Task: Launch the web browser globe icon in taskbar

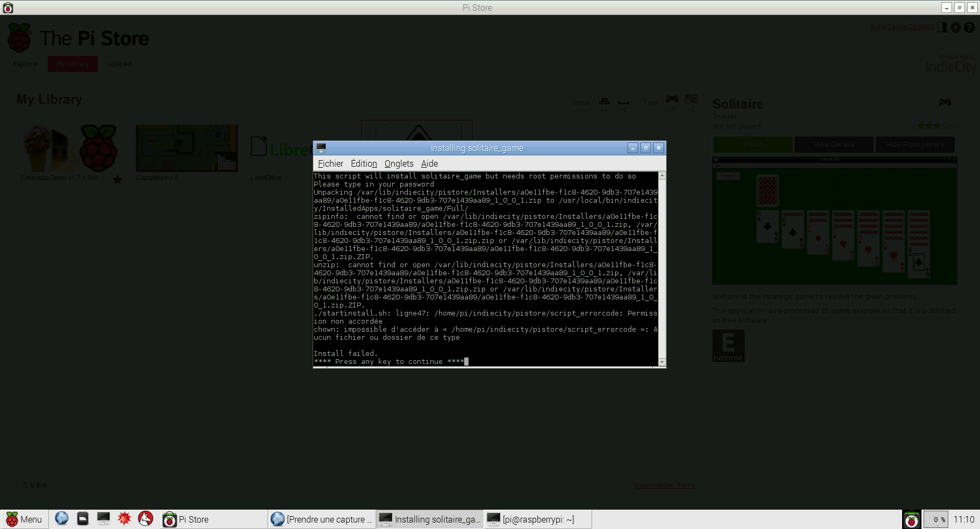Action: [62, 518]
